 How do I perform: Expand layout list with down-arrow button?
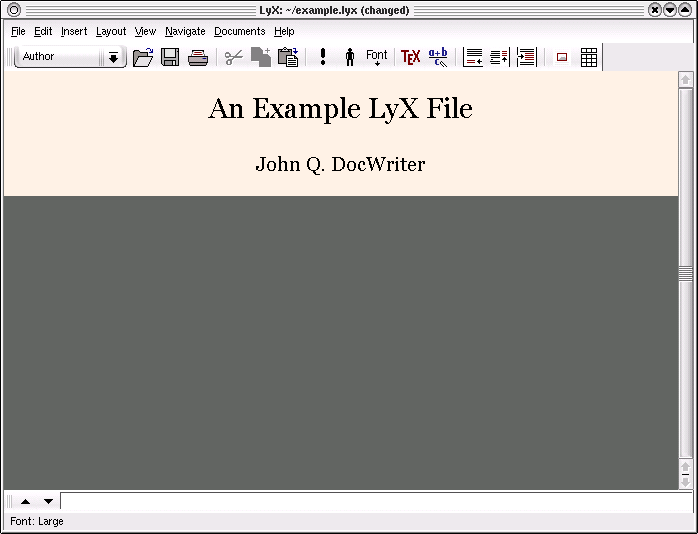pos(114,57)
